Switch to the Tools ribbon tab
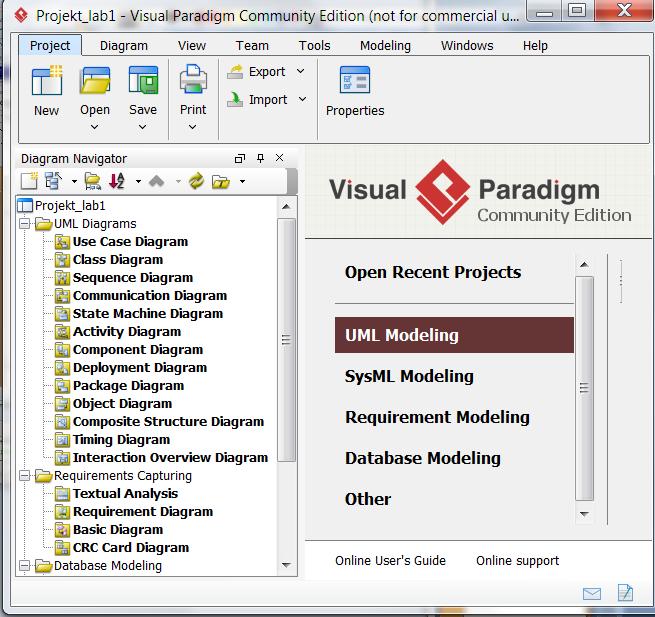 click(x=315, y=45)
